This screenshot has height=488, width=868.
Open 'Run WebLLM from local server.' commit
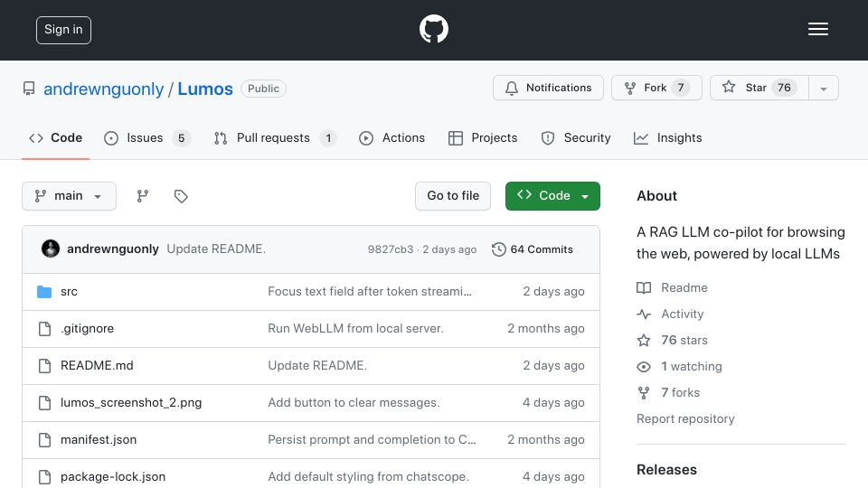(355, 329)
